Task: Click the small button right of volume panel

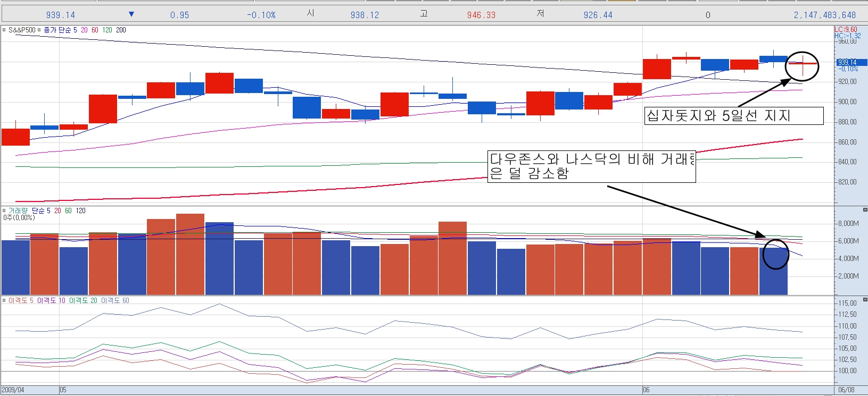Action: pyautogui.click(x=865, y=210)
